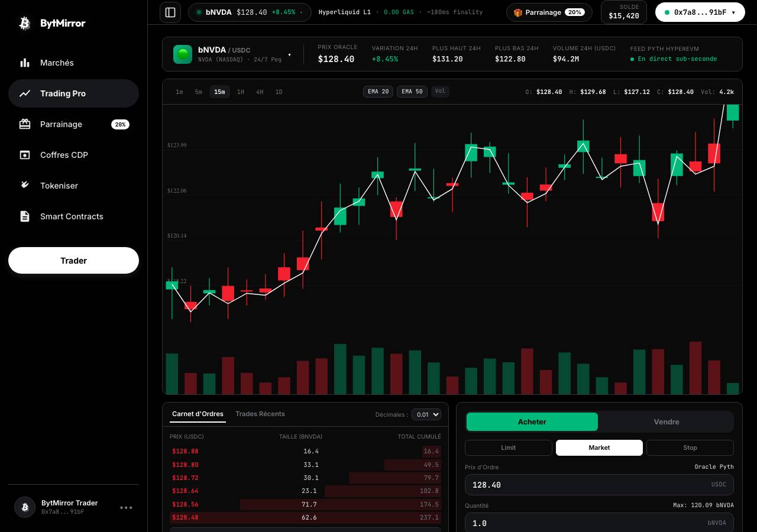This screenshot has width=757, height=532.
Task: Click the green bNVDA token icon
Action: tap(183, 54)
